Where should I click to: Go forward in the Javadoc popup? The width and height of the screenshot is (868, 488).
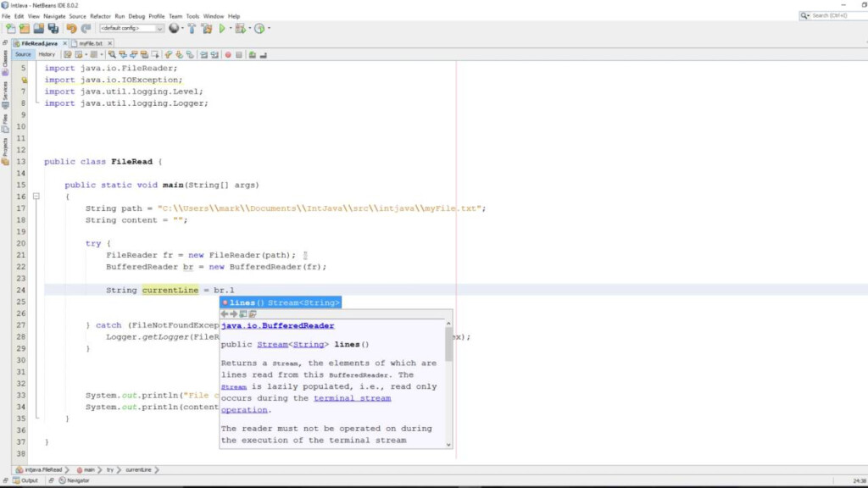pyautogui.click(x=234, y=313)
